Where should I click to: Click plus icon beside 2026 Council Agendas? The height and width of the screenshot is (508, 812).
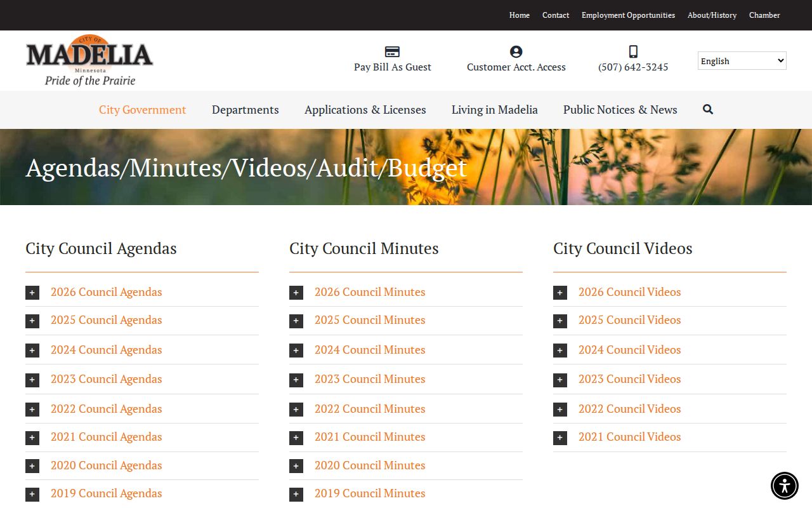click(32, 292)
